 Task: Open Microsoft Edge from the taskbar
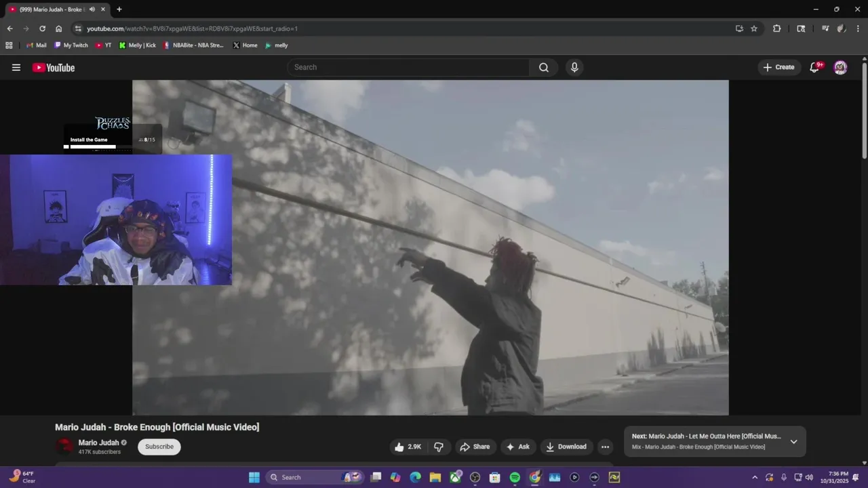(415, 477)
